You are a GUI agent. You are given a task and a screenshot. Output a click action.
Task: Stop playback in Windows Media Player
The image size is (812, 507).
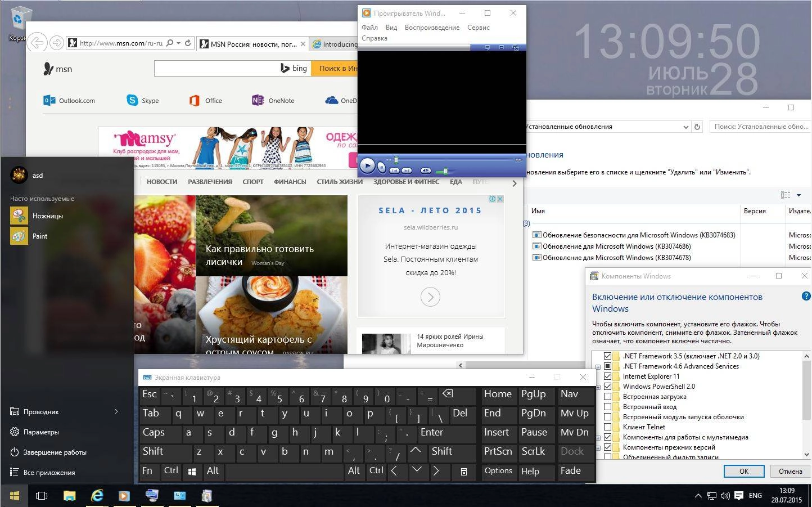[x=382, y=167]
